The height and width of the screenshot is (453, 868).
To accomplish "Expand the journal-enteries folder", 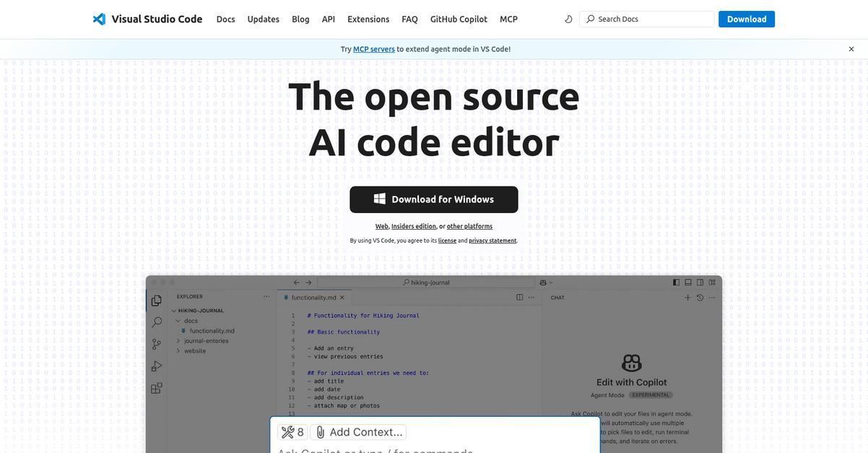I will tap(178, 341).
